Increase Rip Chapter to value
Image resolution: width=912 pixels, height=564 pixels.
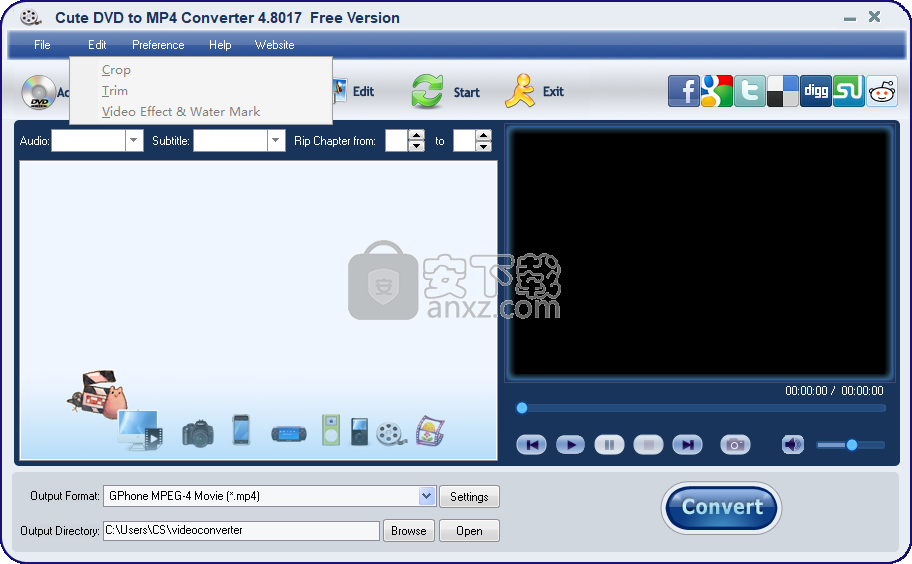tap(484, 135)
